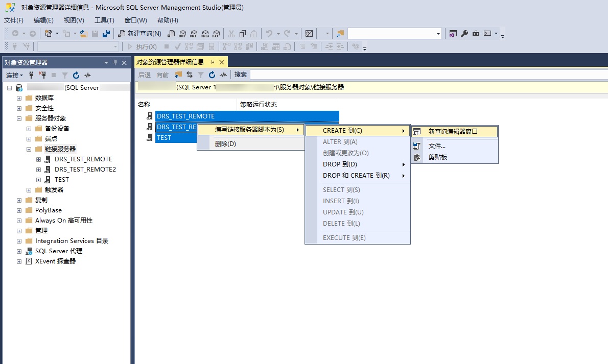608x364 pixels.
Task: Select the TEST row in details list
Action: point(176,138)
